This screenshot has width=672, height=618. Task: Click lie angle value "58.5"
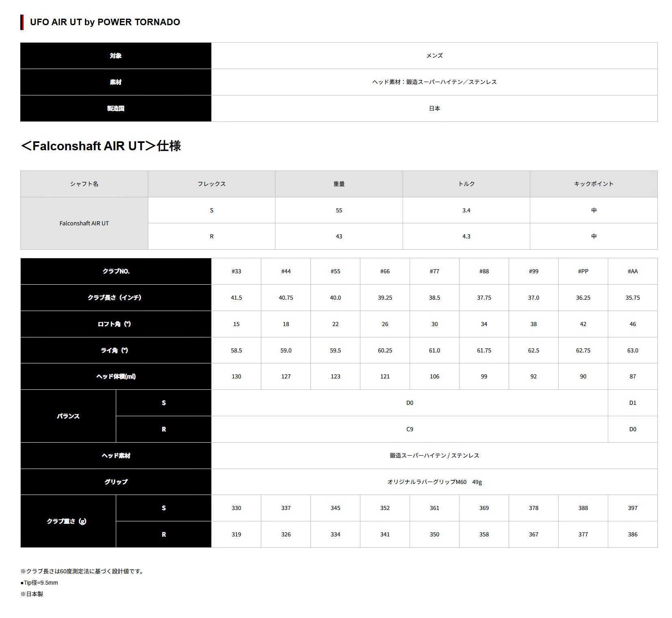pos(236,350)
